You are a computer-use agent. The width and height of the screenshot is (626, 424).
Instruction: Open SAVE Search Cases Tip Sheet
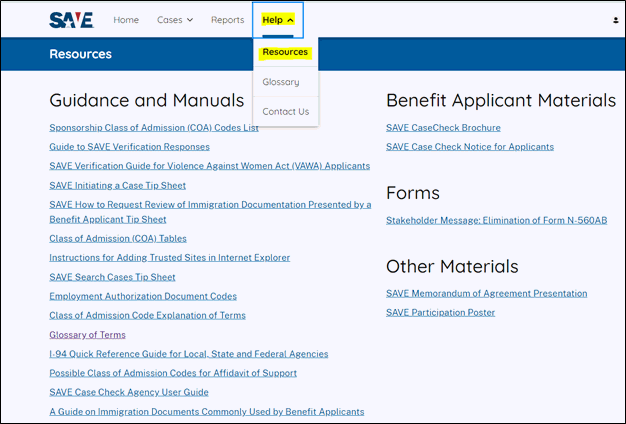(x=112, y=277)
